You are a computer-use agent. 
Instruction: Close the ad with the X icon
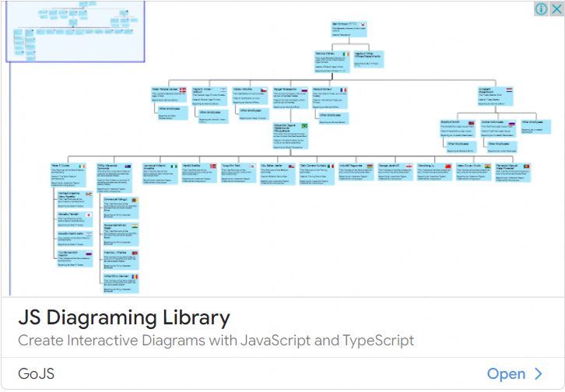tap(556, 9)
